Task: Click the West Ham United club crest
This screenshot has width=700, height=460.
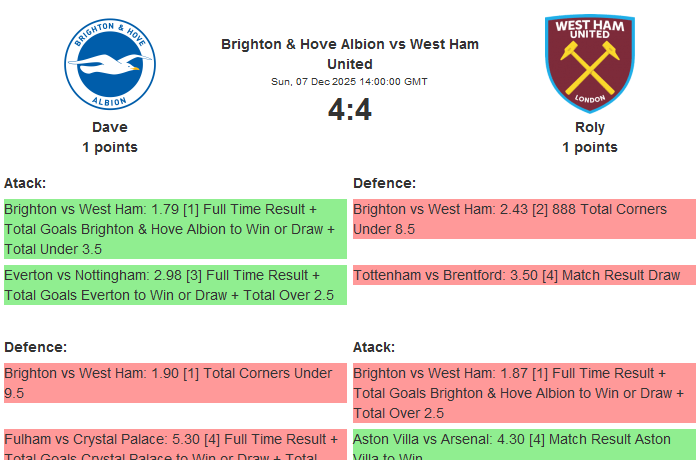Action: 590,63
